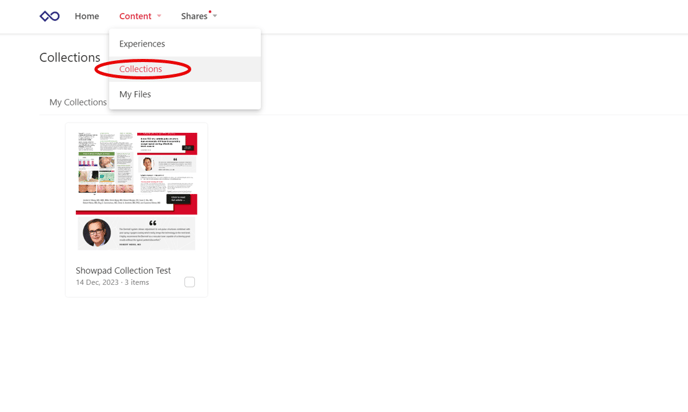Click the Collections page heading
The width and height of the screenshot is (688, 412).
(x=70, y=57)
